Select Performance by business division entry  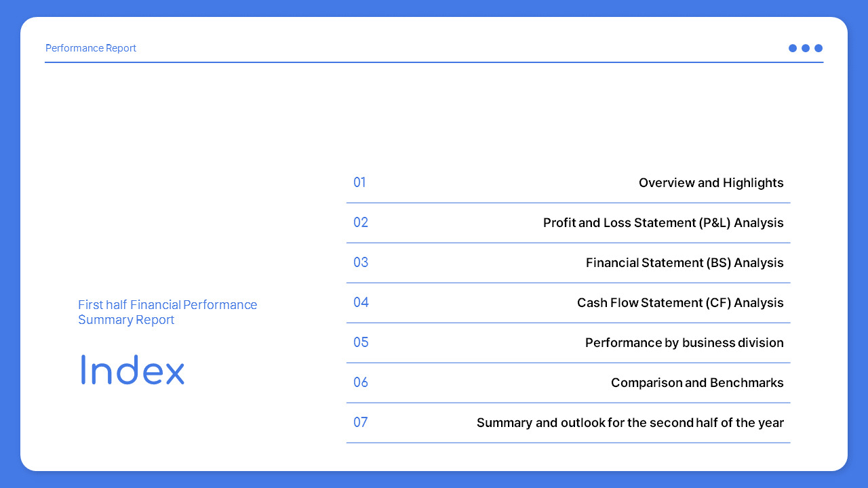click(x=684, y=343)
